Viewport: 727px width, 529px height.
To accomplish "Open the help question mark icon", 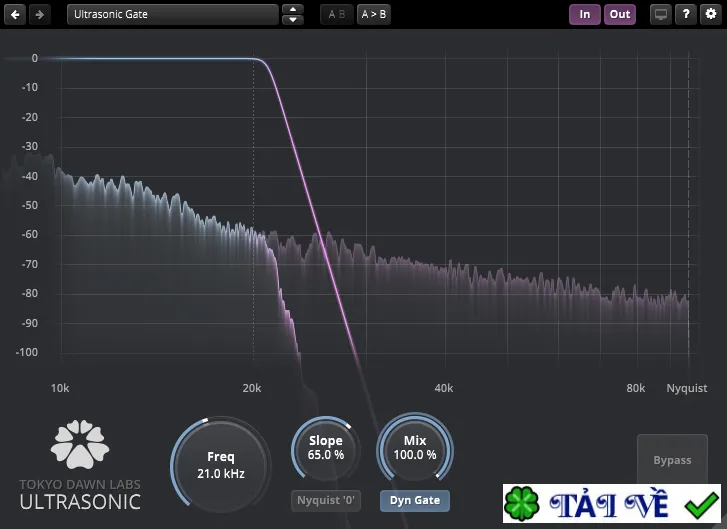I will click(x=686, y=14).
